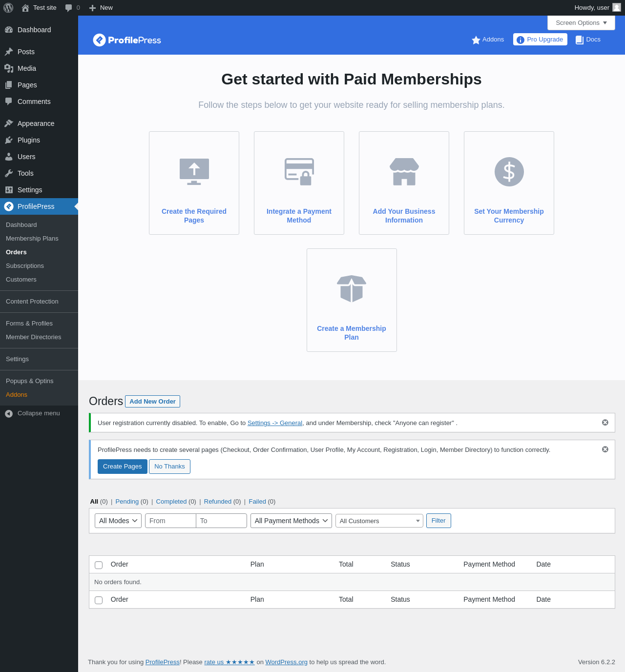Viewport: 625px width, 672px height.
Task: Expand the Screen Options panel
Action: click(581, 23)
